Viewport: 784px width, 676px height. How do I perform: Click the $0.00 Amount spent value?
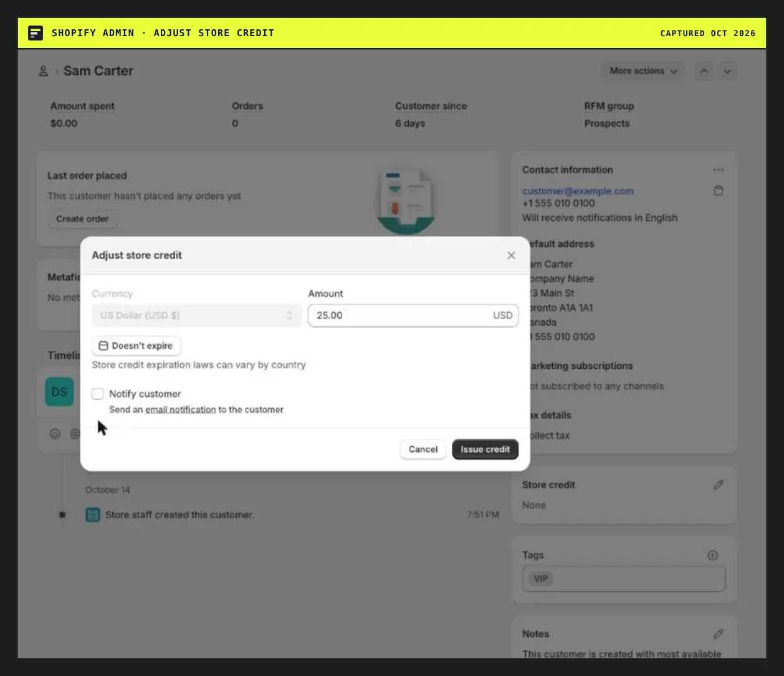pyautogui.click(x=64, y=123)
